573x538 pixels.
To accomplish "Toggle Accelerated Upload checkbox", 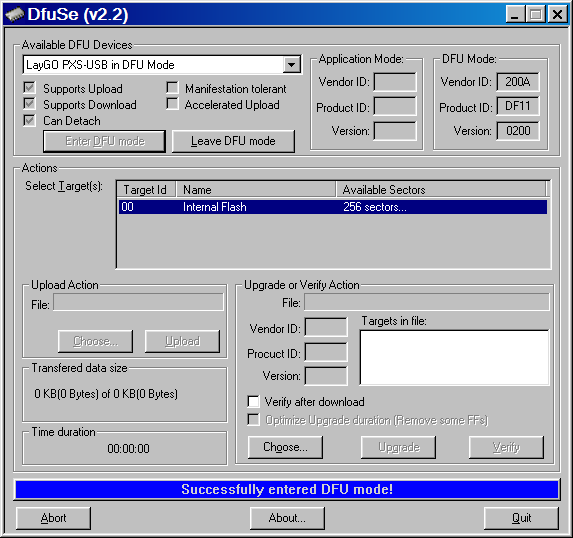I will point(172,104).
